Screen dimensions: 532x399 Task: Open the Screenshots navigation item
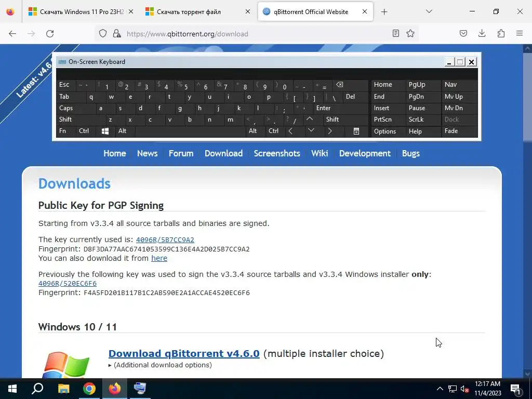point(277,153)
